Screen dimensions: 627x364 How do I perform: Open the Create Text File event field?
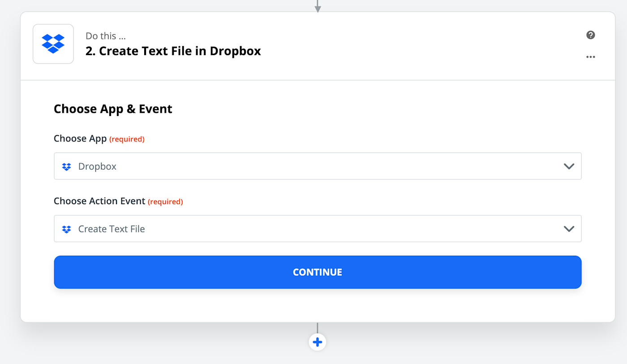[x=318, y=229]
